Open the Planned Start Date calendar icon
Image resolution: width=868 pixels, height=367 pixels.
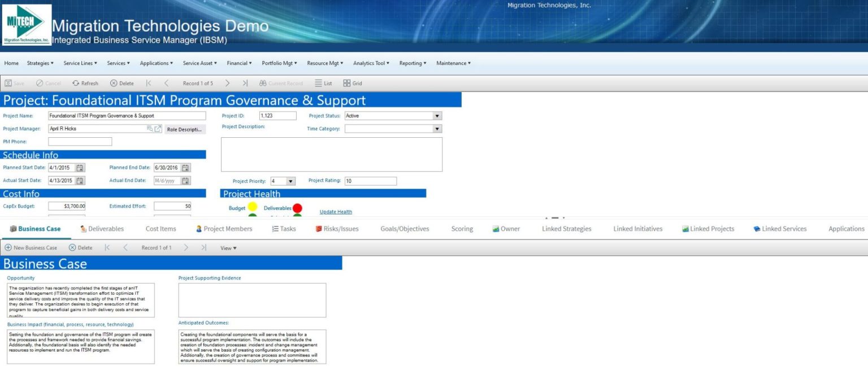(80, 167)
